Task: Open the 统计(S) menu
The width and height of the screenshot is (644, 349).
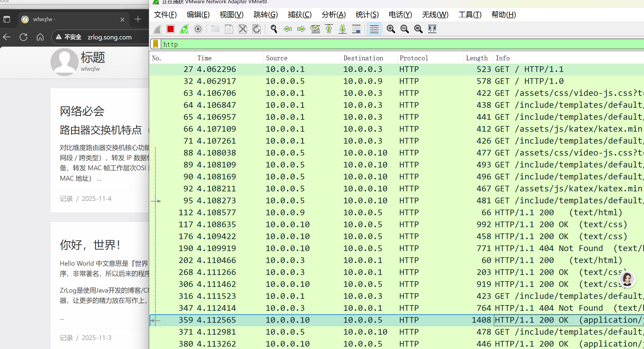Action: pyautogui.click(x=367, y=15)
